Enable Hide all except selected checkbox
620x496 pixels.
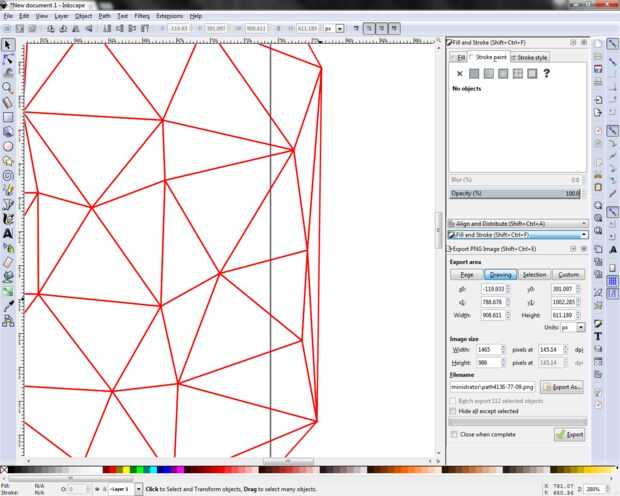coord(453,411)
